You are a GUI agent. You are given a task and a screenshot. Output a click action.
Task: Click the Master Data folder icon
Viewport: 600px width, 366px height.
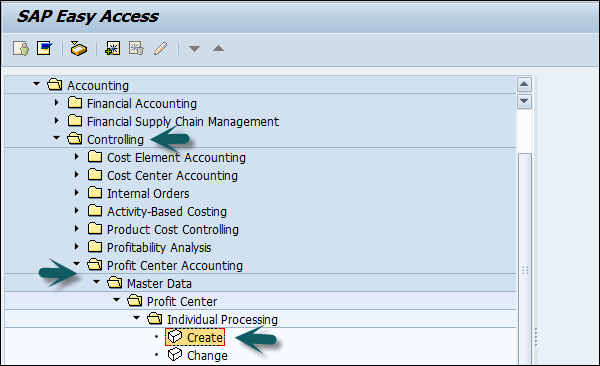114,283
